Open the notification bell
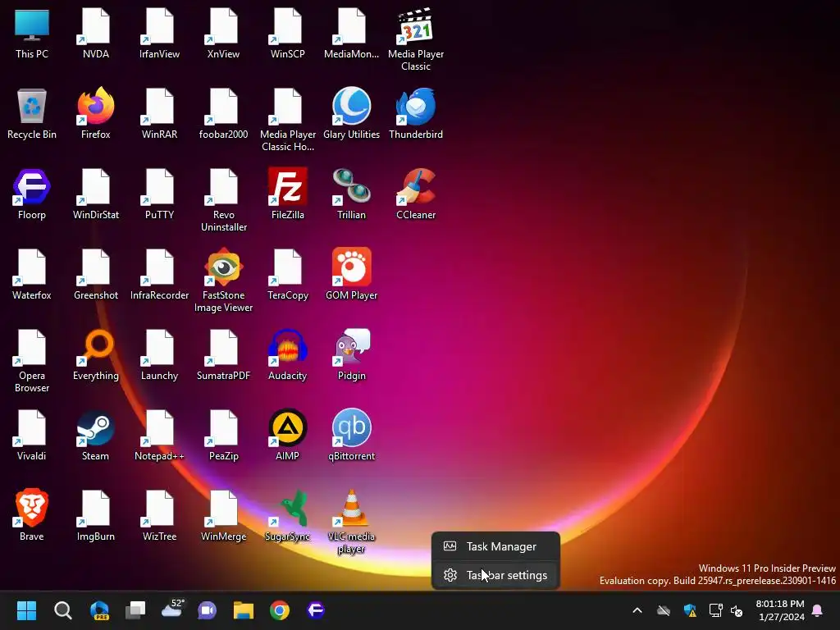Image resolution: width=840 pixels, height=630 pixels. coord(818,610)
